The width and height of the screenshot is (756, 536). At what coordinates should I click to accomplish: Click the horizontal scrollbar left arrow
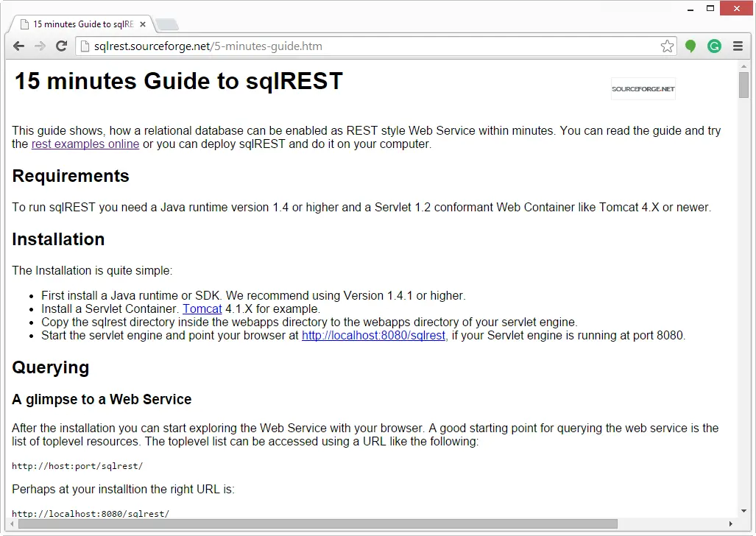(12, 524)
